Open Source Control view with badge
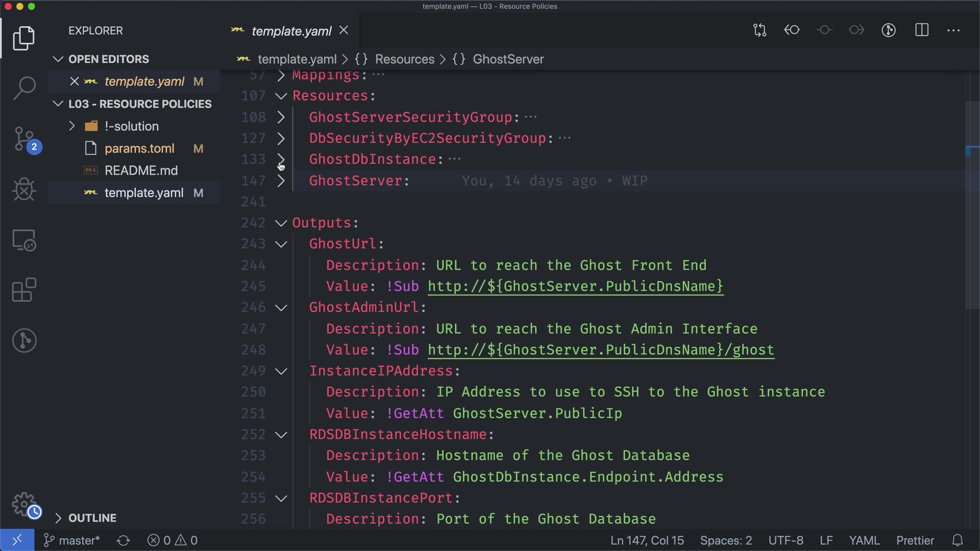Viewport: 980px width, 551px height. click(x=24, y=139)
